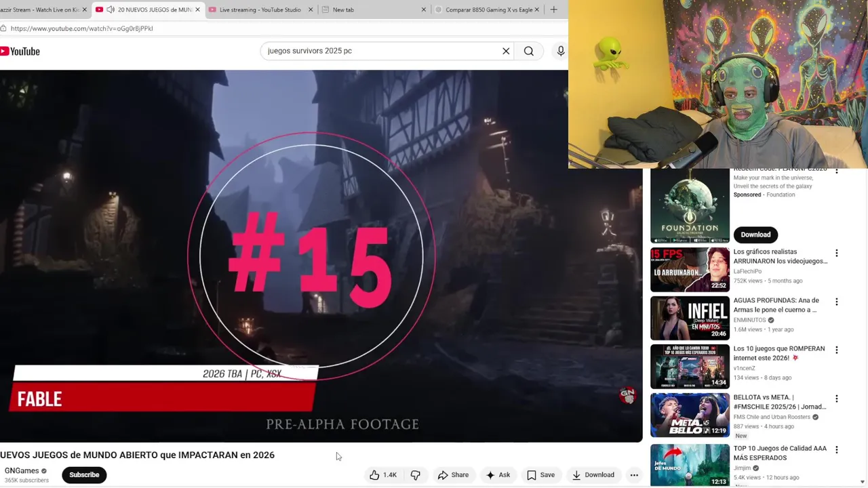
Task: Click the '365K subscribers' text
Action: (26, 481)
